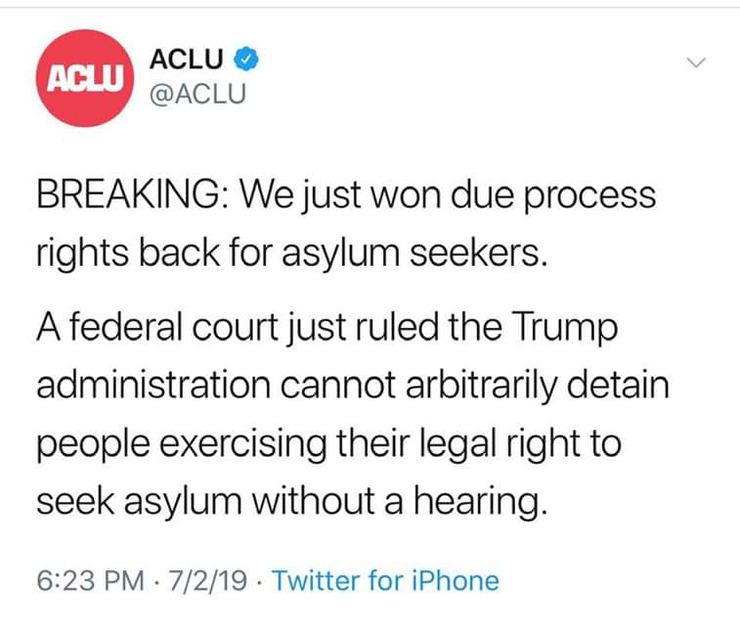This screenshot has height=625, width=740.
Task: Click the word 'iPhone' in source label
Action: click(x=455, y=581)
